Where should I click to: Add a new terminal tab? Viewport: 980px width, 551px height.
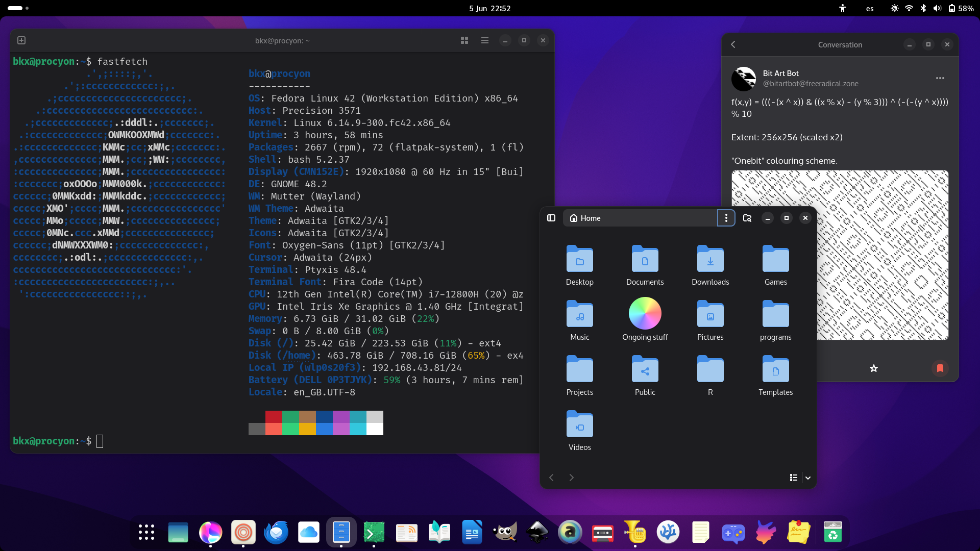click(x=21, y=40)
